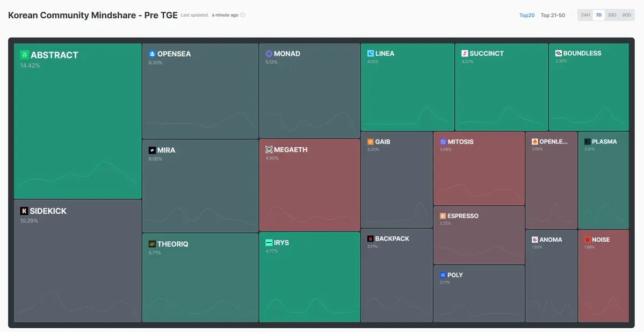Screen dimensions: 644x332
Task: Switch timeframe to 24H
Action: (585, 15)
